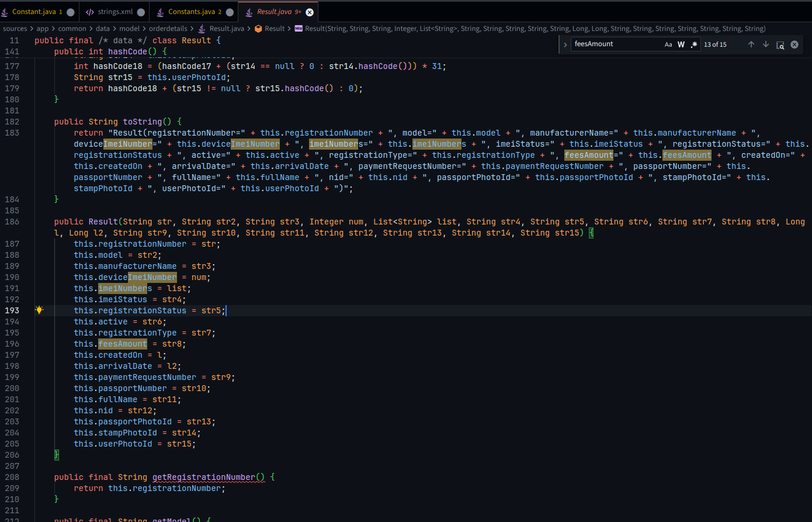Click 'this.nid = str12;' line
The image size is (812, 522).
(115, 410)
